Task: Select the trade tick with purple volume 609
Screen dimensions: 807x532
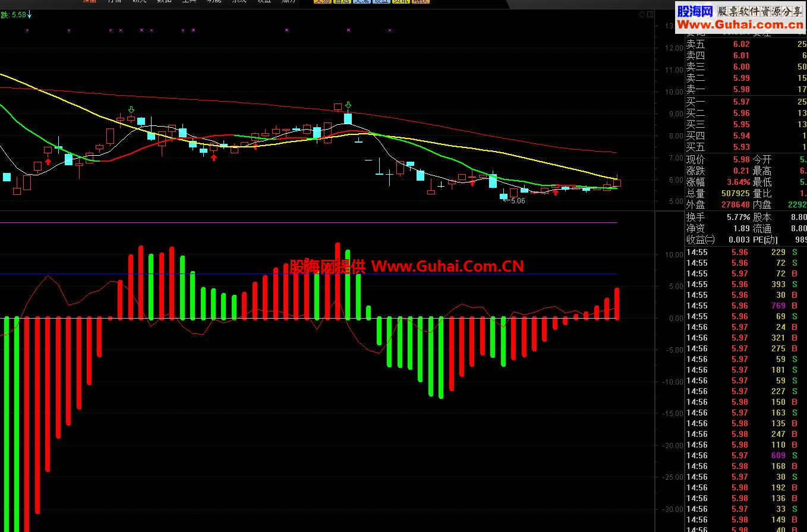Action: tap(746, 455)
